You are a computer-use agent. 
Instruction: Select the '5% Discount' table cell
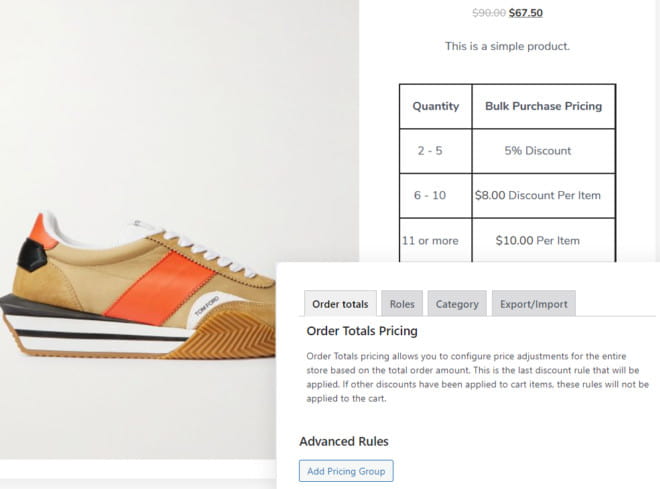coord(543,151)
